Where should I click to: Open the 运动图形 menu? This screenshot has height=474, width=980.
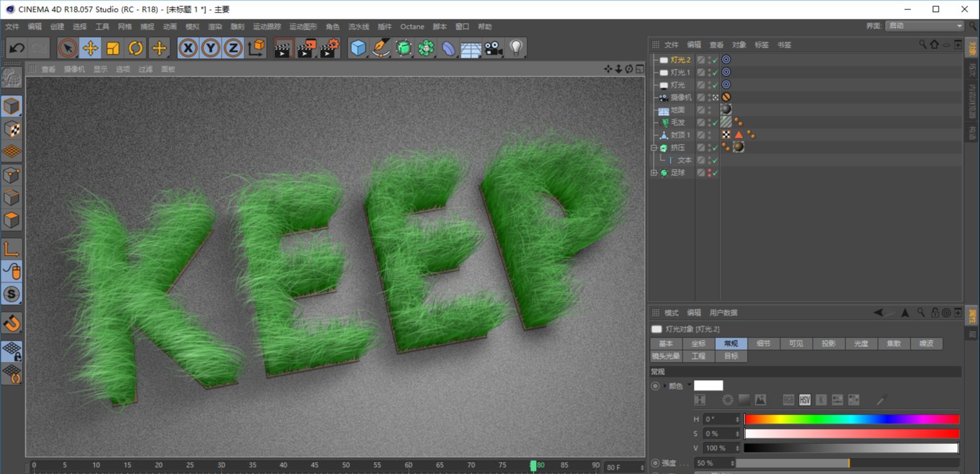(x=303, y=27)
